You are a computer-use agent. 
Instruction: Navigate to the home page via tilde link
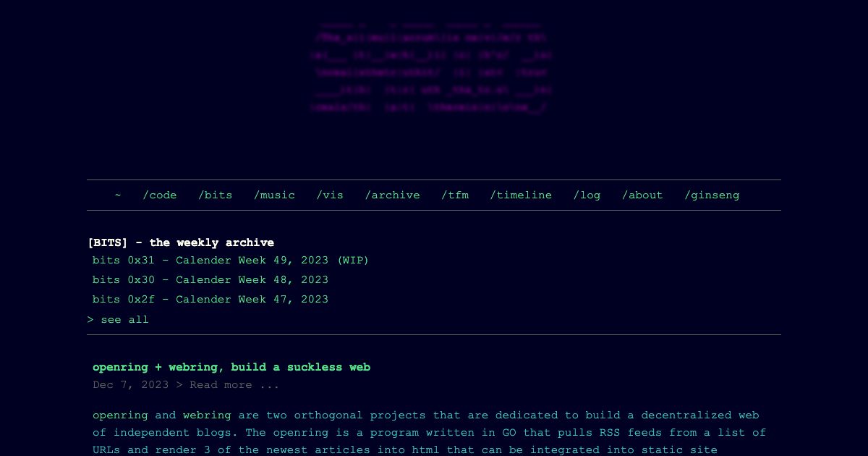coord(118,195)
